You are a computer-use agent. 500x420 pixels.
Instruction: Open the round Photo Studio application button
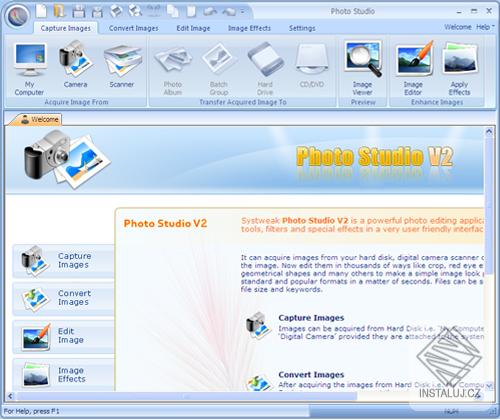click(17, 17)
